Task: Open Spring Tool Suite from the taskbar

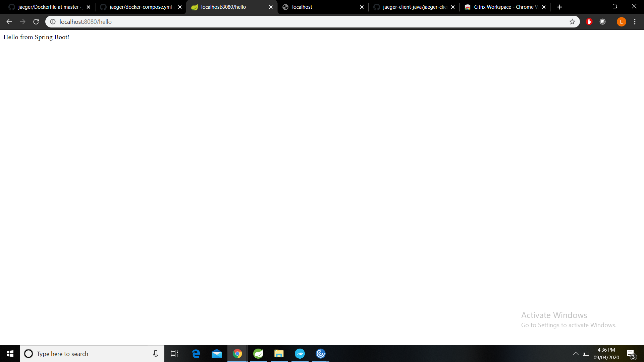Action: pos(258,354)
